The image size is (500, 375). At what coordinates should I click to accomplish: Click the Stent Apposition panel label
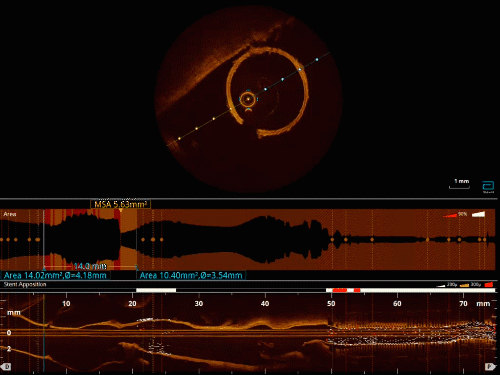coord(25,284)
